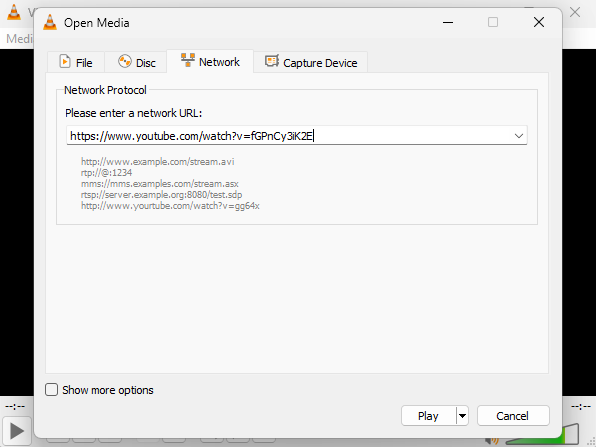Click the Media menu in VLC window

(x=19, y=38)
